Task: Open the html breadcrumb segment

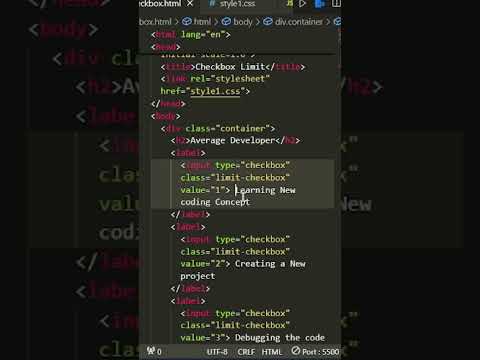Action: point(202,22)
